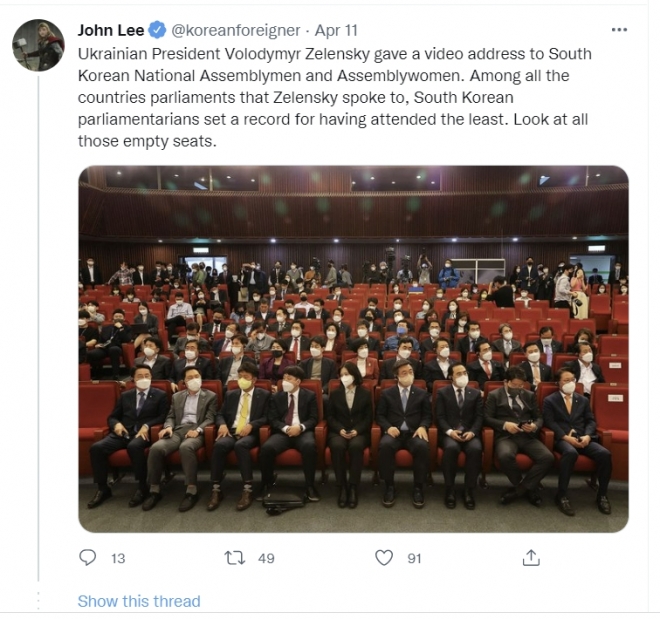This screenshot has width=660, height=619.
Task: Show this thread
Action: coord(139,601)
